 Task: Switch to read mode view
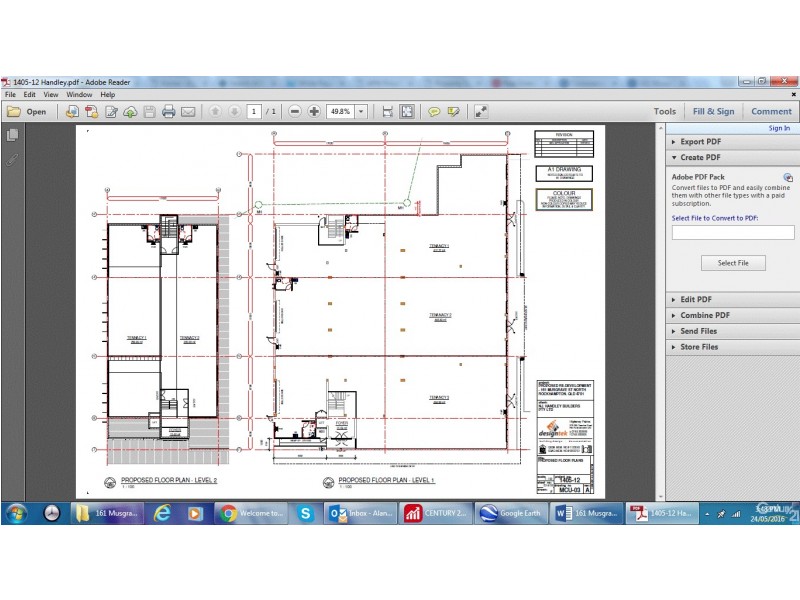(x=481, y=112)
